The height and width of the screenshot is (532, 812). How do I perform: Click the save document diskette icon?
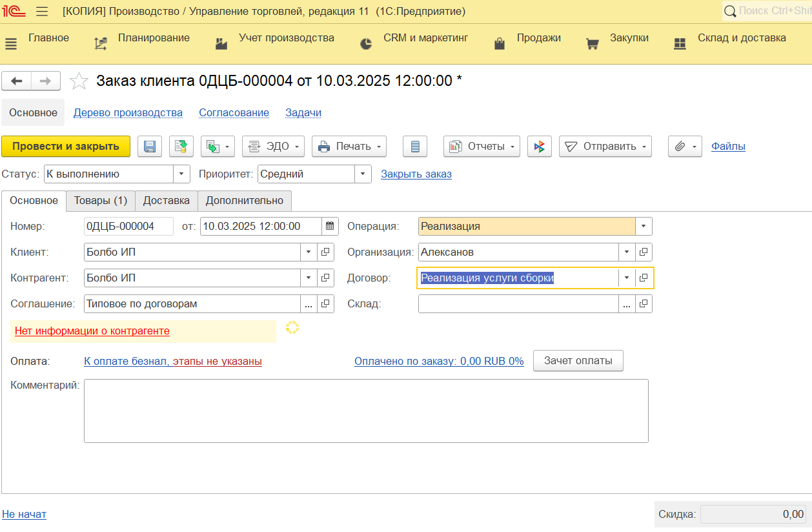150,147
